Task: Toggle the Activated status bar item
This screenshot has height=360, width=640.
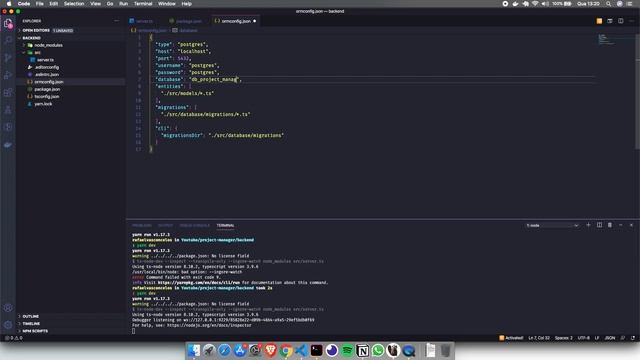Action: click(x=511, y=338)
